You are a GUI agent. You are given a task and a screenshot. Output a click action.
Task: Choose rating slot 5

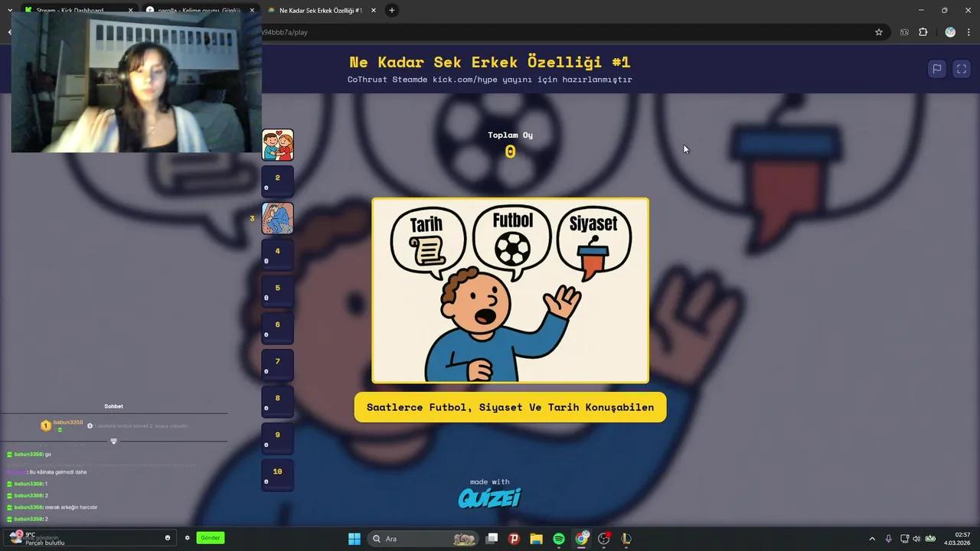(x=278, y=292)
